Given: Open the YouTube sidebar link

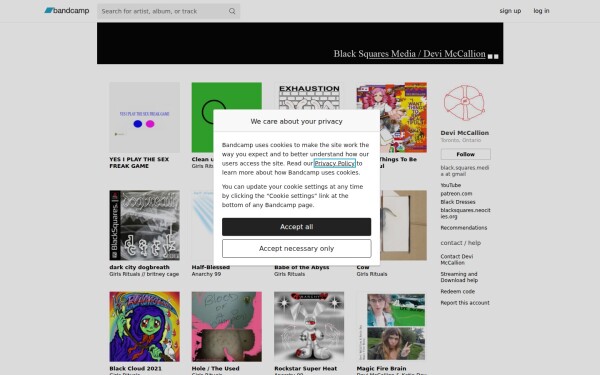Looking at the screenshot, I should point(450,185).
